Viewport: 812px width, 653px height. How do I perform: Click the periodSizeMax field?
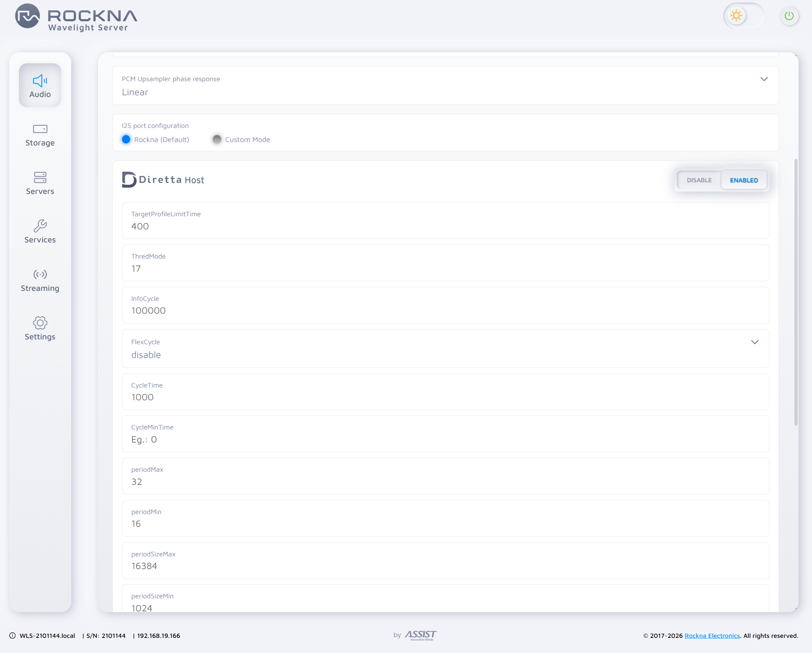445,561
